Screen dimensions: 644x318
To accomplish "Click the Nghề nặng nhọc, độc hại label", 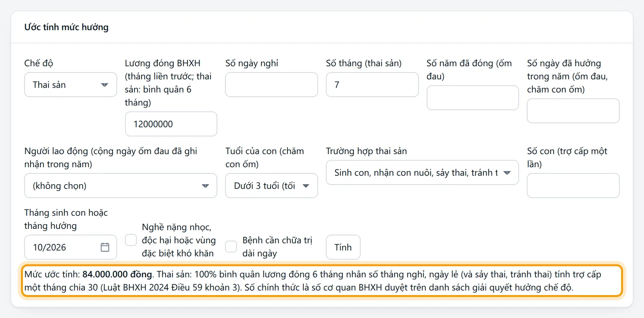I will pyautogui.click(x=179, y=240).
